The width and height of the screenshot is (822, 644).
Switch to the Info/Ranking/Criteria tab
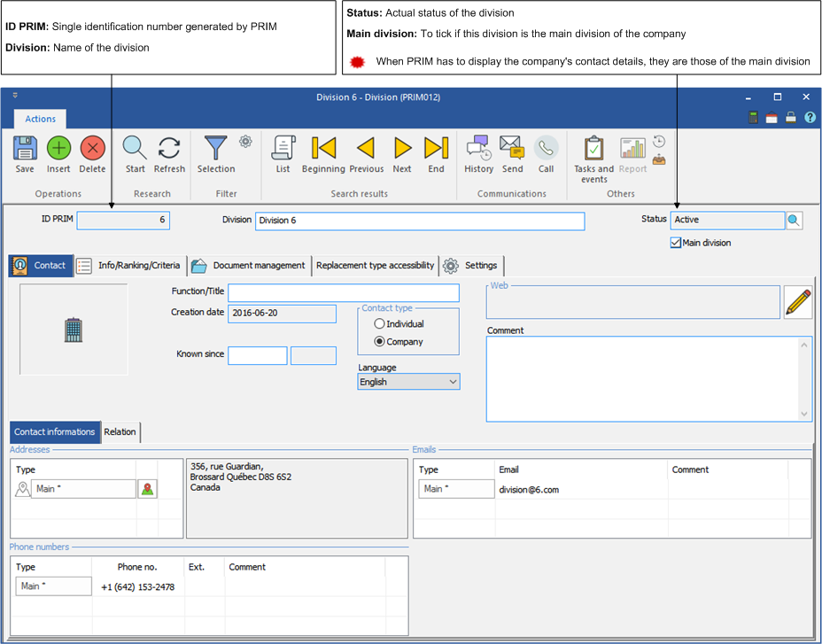point(130,266)
